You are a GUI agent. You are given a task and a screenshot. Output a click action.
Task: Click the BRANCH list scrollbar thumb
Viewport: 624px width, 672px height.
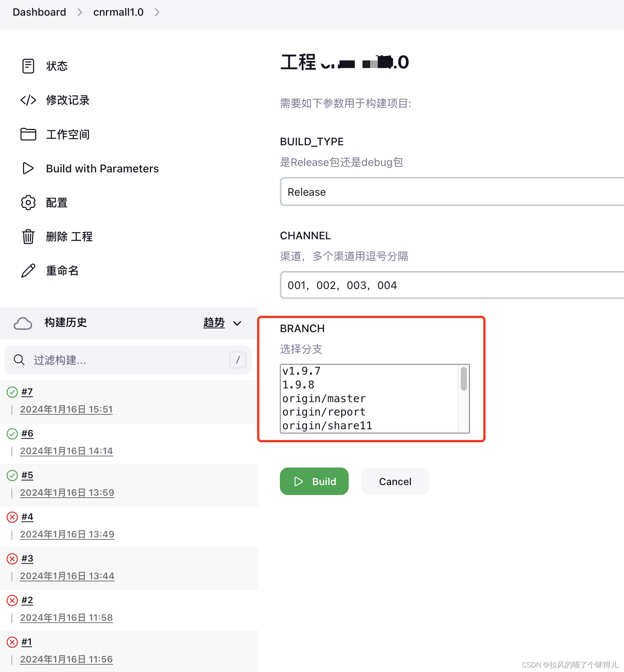[x=463, y=379]
